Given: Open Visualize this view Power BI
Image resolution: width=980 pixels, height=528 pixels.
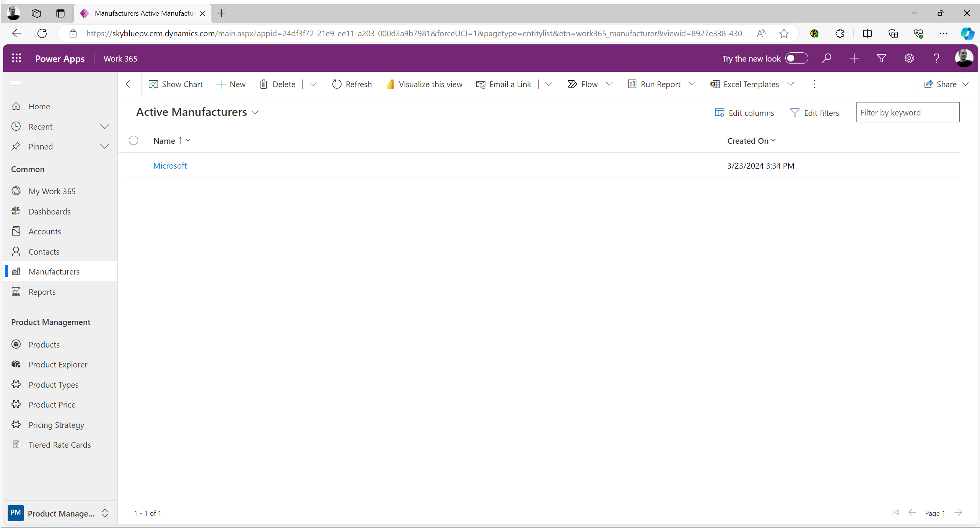Looking at the screenshot, I should (424, 84).
